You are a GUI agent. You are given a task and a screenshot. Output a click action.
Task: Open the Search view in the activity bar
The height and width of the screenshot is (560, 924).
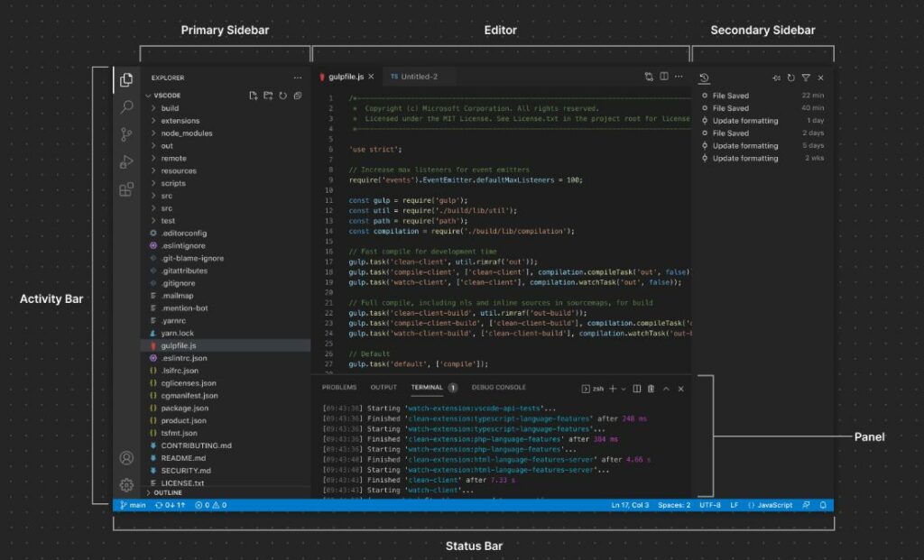126,106
